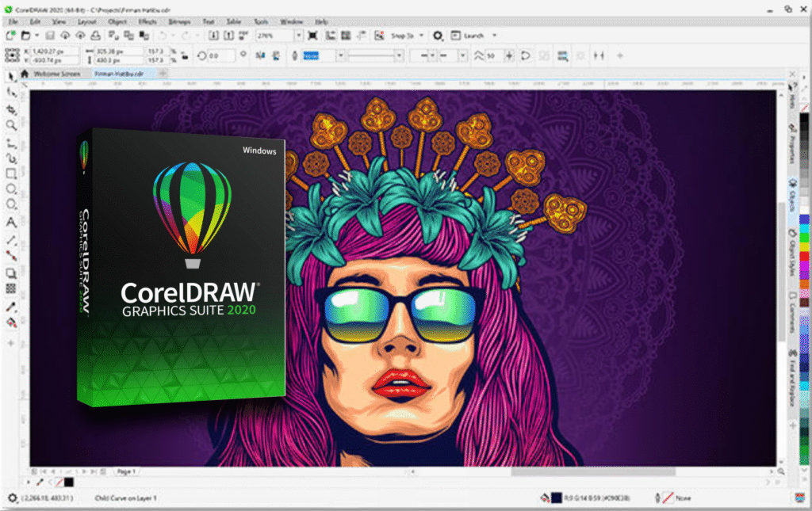Pick the Polygon tool
This screenshot has width=812, height=511.
pos(11,205)
